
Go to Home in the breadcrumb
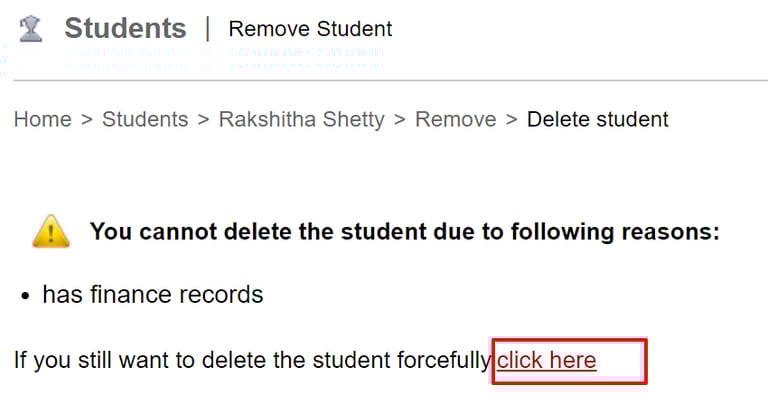click(x=42, y=120)
